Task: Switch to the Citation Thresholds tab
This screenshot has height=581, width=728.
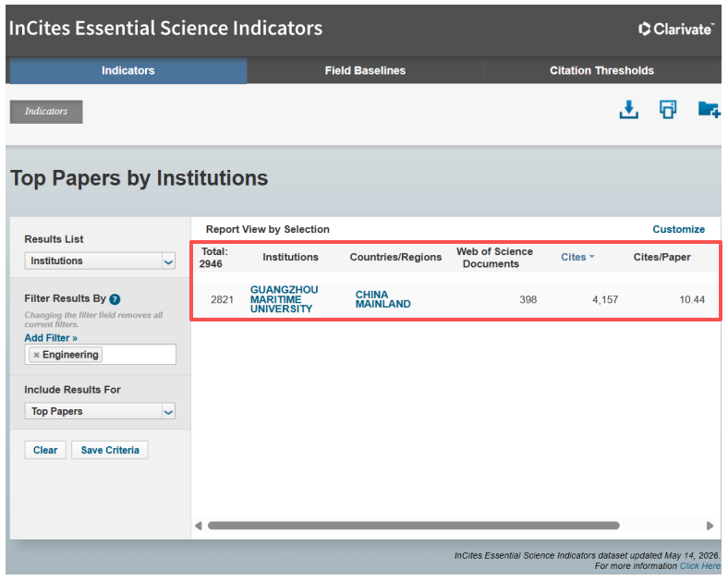Action: (x=601, y=70)
